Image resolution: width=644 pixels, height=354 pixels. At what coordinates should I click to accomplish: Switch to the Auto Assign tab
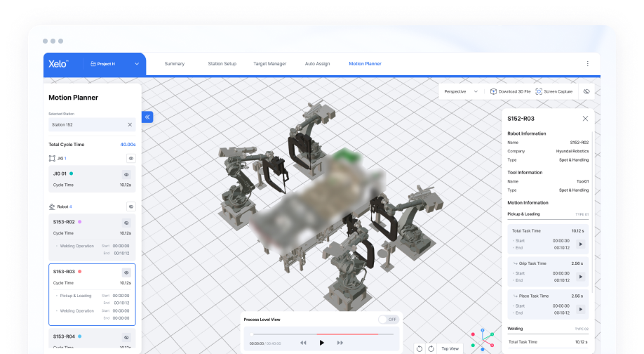(x=317, y=64)
